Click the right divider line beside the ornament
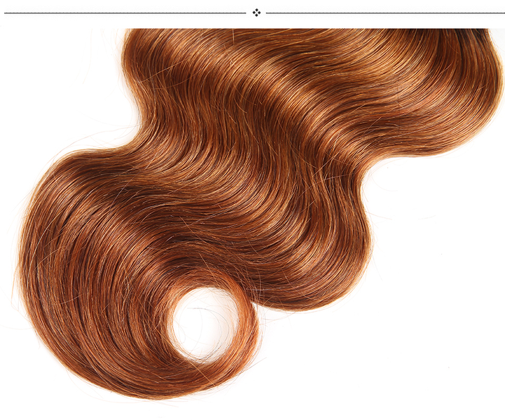 coord(384,12)
